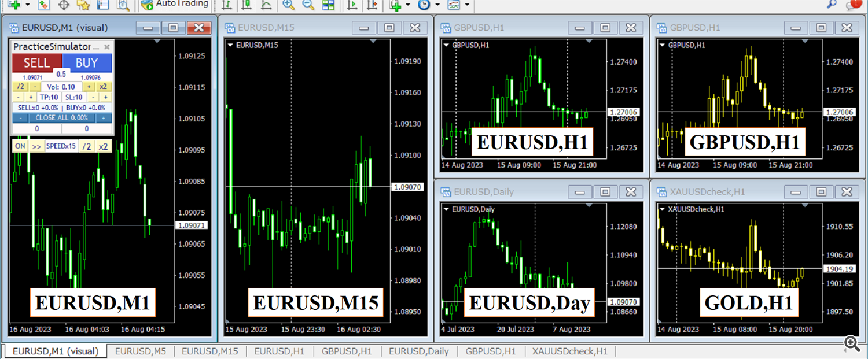Open search via top-right magnifier icon
This screenshot has height=359, width=868.
coord(832,4)
